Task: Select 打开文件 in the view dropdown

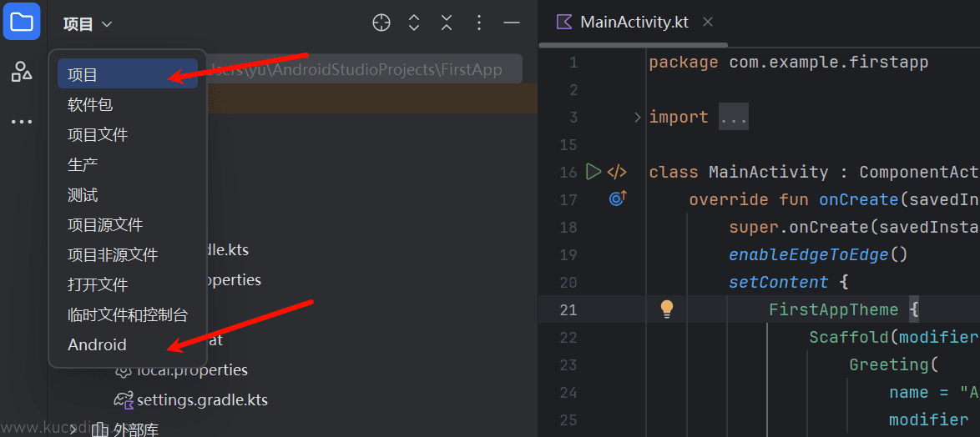Action: coord(128,284)
